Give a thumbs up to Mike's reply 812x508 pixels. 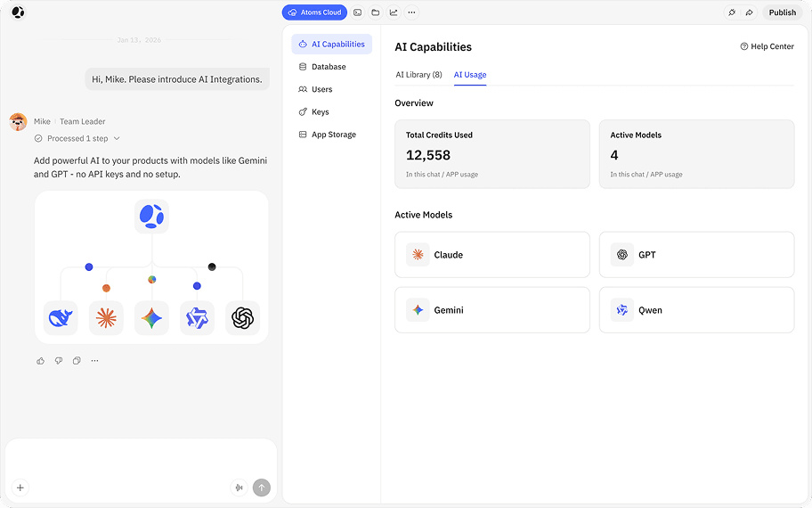[x=40, y=361]
